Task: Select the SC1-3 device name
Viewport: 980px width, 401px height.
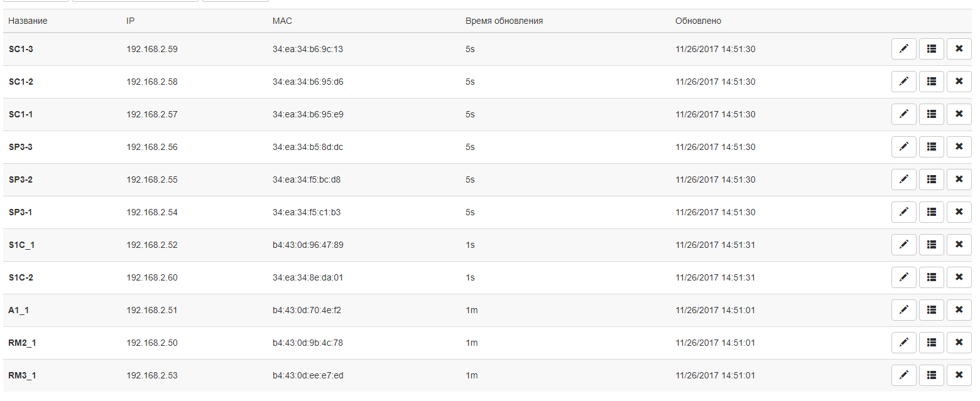Action: point(21,49)
